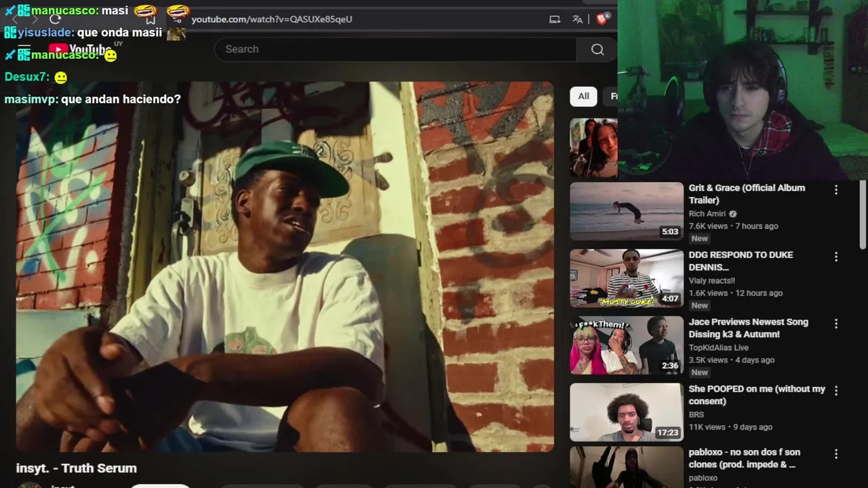Open DDG RESPOND TO DUKE DENNIS title

(741, 261)
